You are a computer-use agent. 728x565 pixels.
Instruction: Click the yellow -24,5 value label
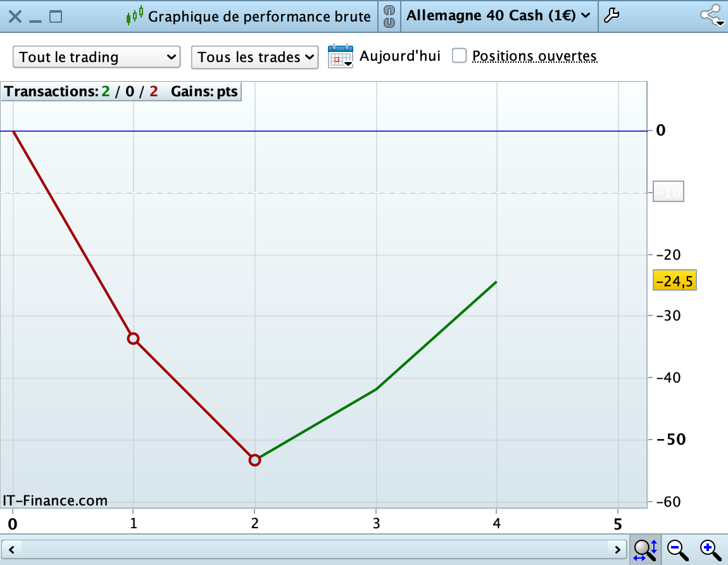(675, 281)
